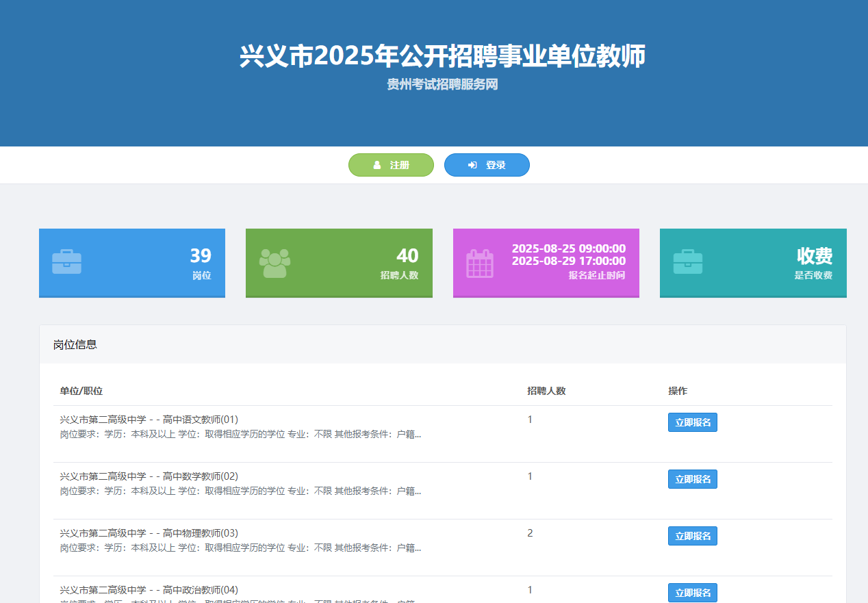This screenshot has height=603, width=868.
Task: Apply via 立即报名 for 高中政治教师(04)
Action: [x=692, y=593]
